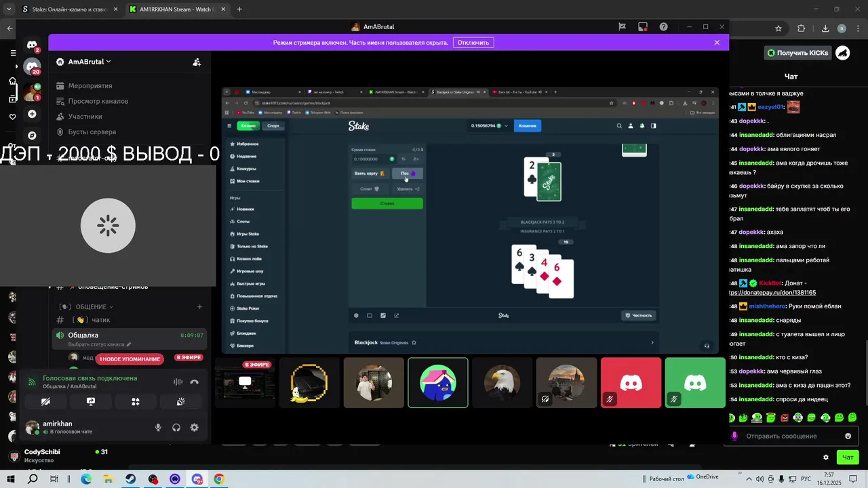Open the browser extensions menu
868x488 pixels.
point(801,28)
